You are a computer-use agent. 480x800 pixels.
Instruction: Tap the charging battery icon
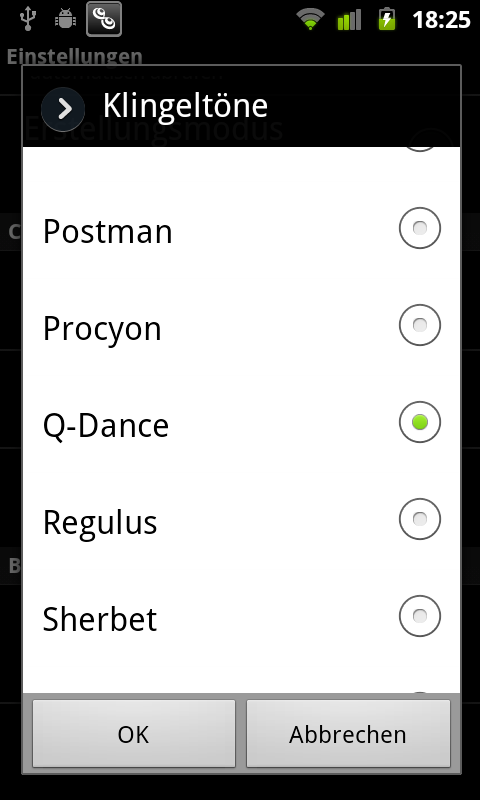click(x=387, y=19)
